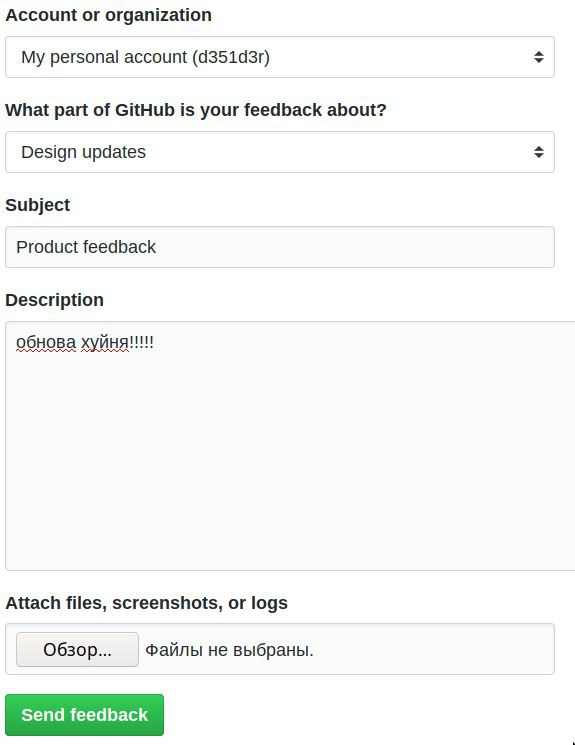Click the 'What part of GitHub is your feedback about?' label
The width and height of the screenshot is (575, 745).
point(196,110)
